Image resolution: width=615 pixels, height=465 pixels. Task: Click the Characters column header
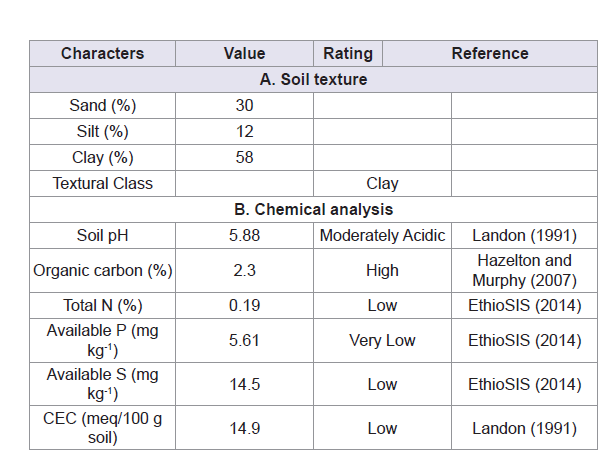(102, 53)
